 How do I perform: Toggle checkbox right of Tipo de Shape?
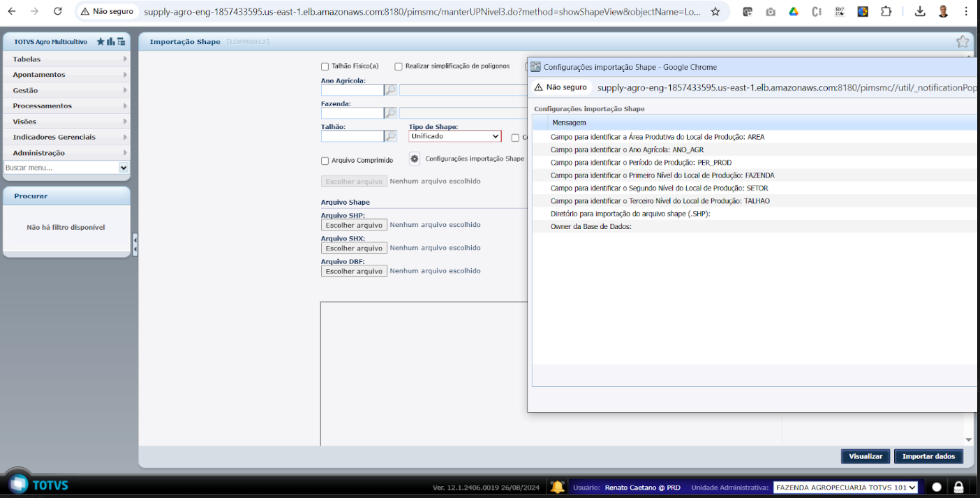[x=515, y=138]
